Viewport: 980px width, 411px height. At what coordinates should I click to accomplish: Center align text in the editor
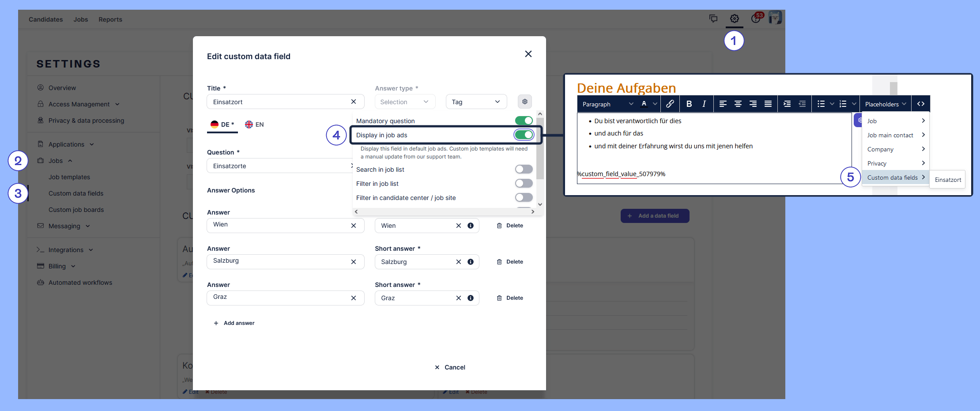[738, 103]
